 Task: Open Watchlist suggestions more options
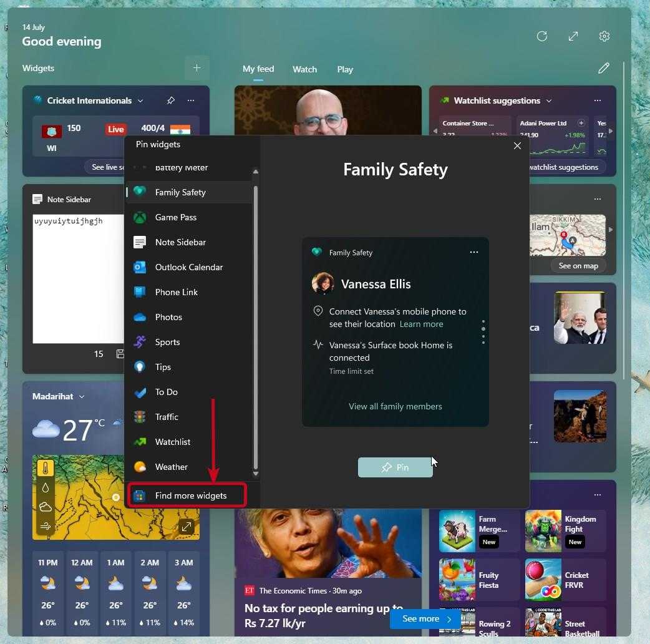(598, 100)
